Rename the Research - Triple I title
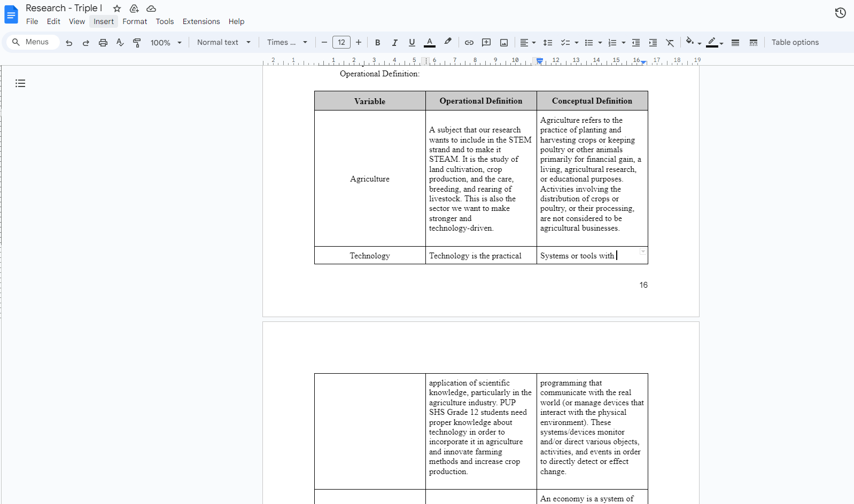This screenshot has width=854, height=504. click(x=64, y=8)
